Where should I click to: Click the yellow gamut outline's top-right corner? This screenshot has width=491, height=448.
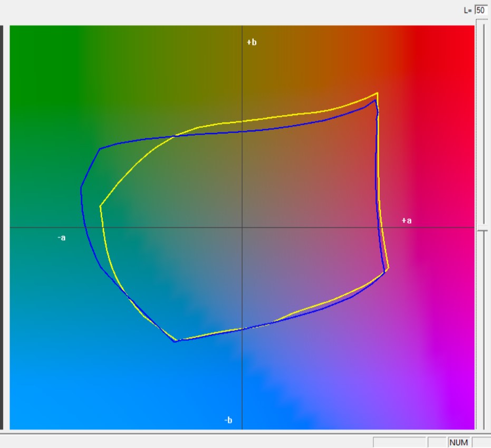pyautogui.click(x=377, y=93)
